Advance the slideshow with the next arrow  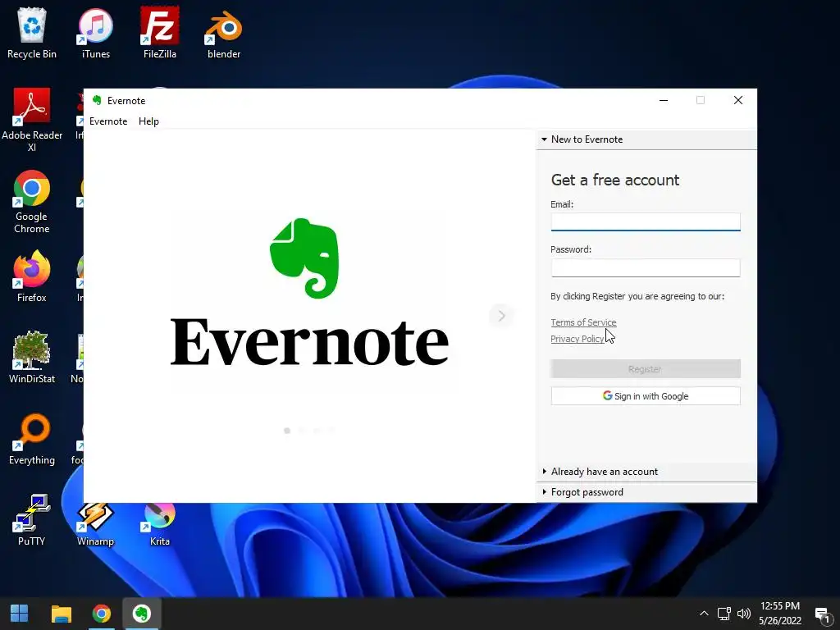pos(501,316)
